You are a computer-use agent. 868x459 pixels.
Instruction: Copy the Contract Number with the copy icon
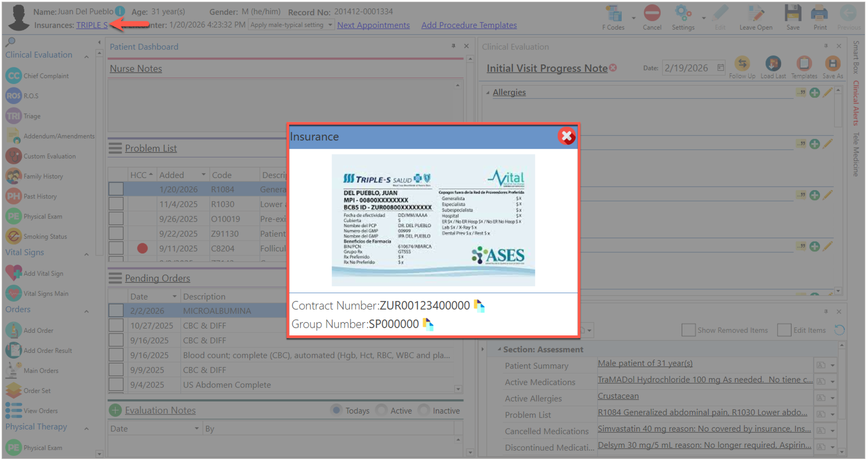click(479, 306)
